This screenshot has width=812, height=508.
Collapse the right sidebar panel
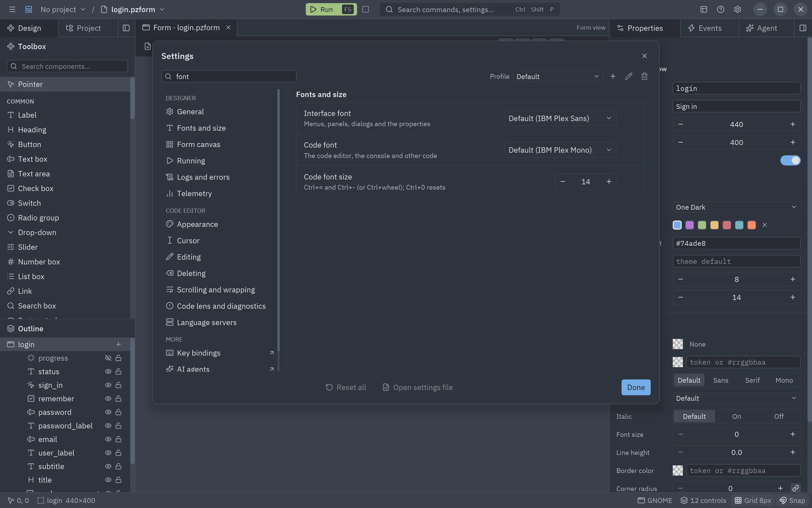point(803,28)
